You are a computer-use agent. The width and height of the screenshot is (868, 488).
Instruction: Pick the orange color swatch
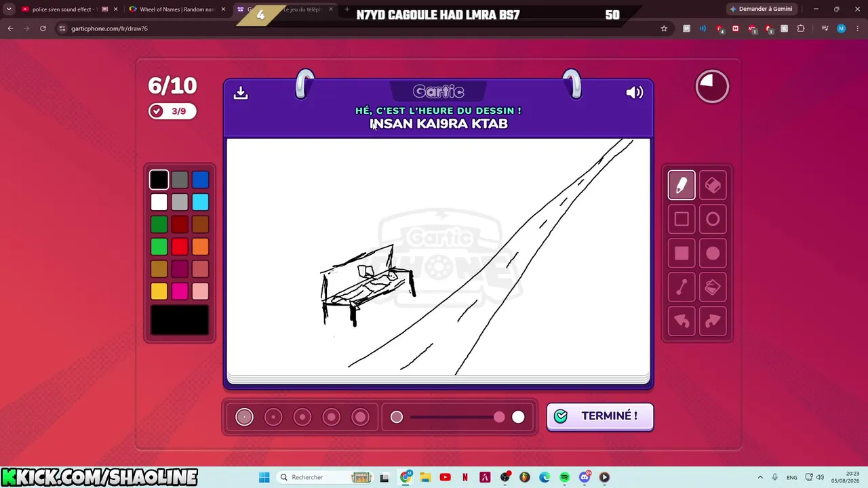200,247
